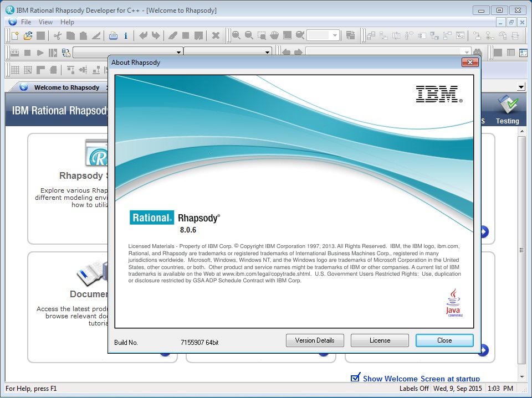Click the build number 7155907 64bit text
This screenshot has width=532, height=398.
[199, 343]
